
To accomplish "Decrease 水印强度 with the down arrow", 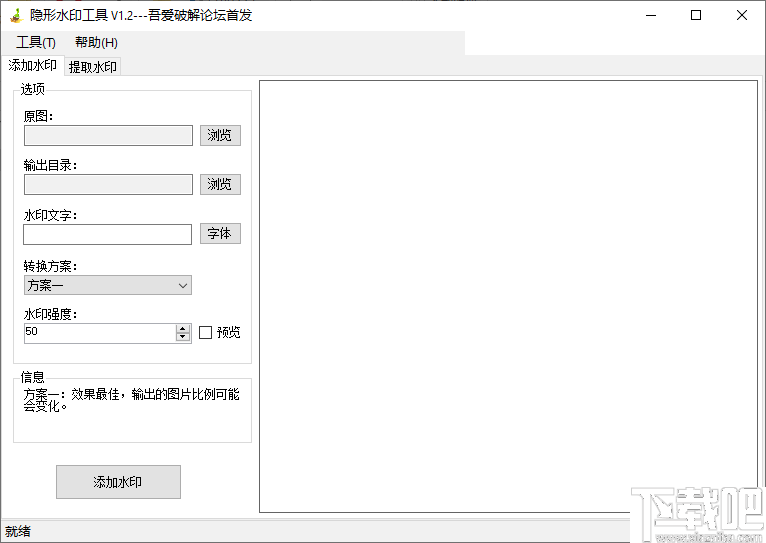I will tap(183, 337).
